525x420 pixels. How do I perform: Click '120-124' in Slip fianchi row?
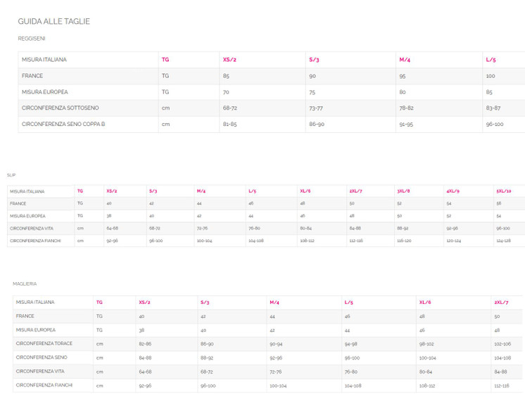(454, 241)
